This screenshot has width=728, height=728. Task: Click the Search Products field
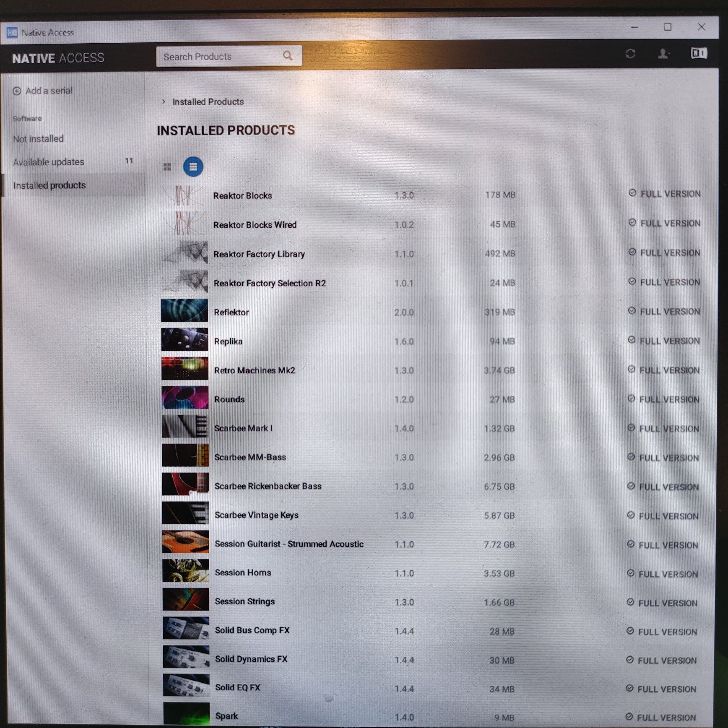229,56
